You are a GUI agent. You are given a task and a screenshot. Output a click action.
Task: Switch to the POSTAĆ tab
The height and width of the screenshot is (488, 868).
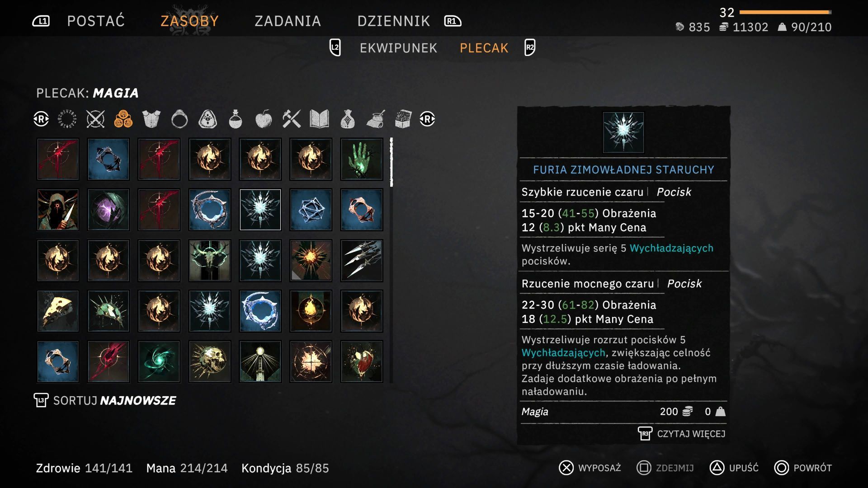tap(96, 21)
